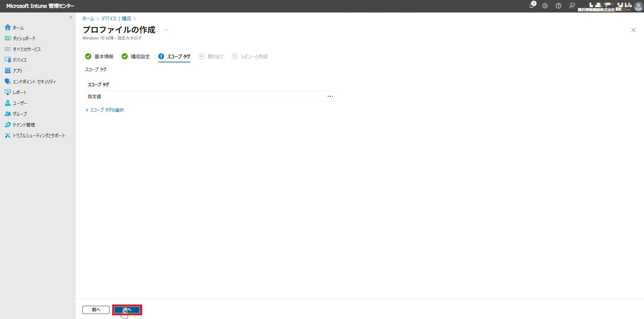
Task: Click the notifications bell icon
Action: click(x=532, y=6)
